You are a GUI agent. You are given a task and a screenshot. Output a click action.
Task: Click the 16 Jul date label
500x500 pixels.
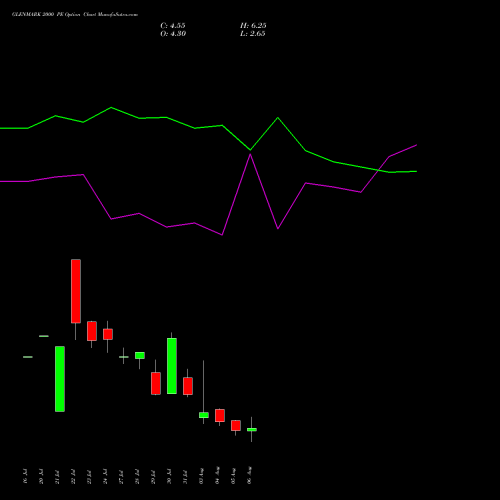[x=25, y=476]
